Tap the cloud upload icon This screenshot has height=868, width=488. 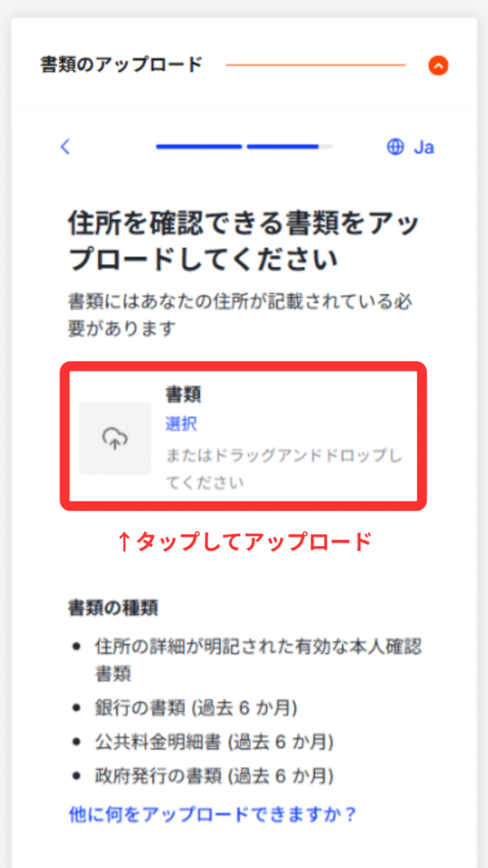pos(115,438)
